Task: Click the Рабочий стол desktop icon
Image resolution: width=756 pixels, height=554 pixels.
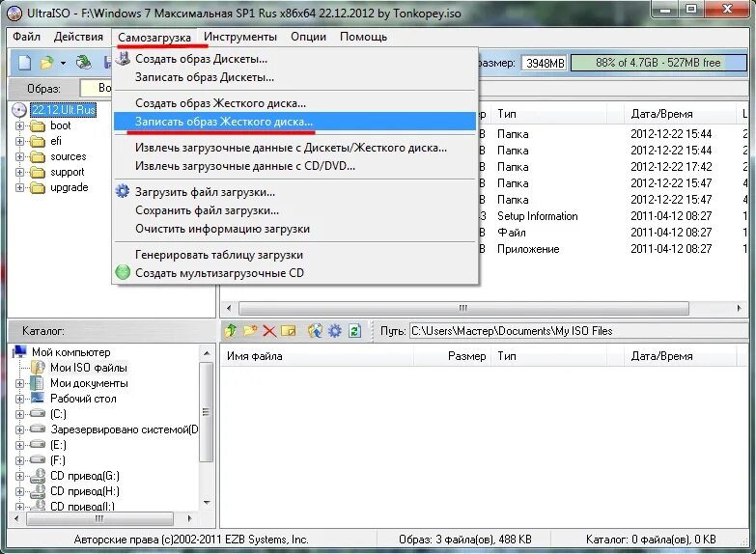Action: 37,398
